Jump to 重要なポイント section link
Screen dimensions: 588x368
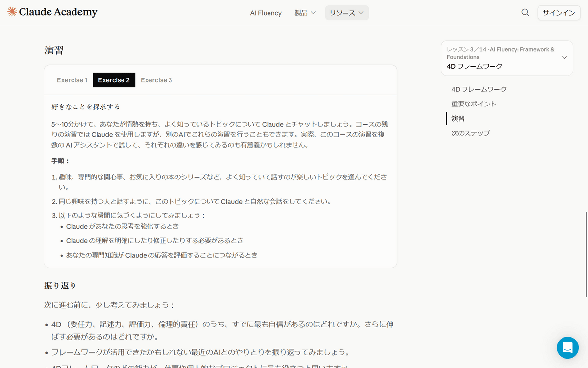(474, 104)
